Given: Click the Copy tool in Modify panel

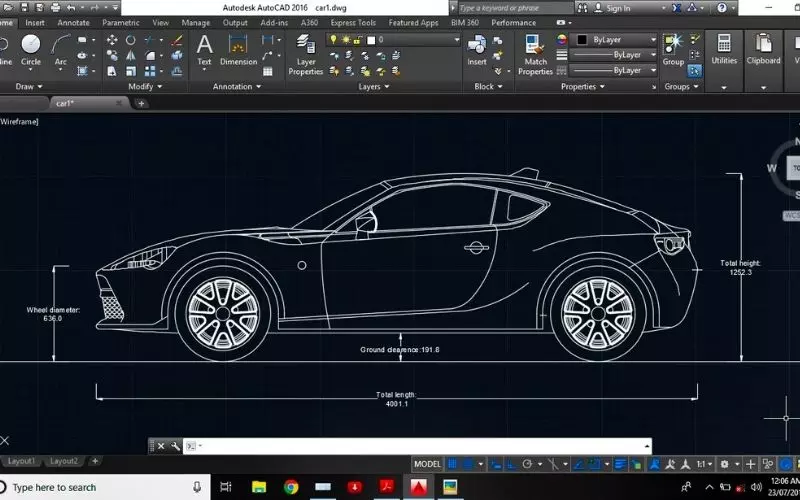Looking at the screenshot, I should coord(112,55).
